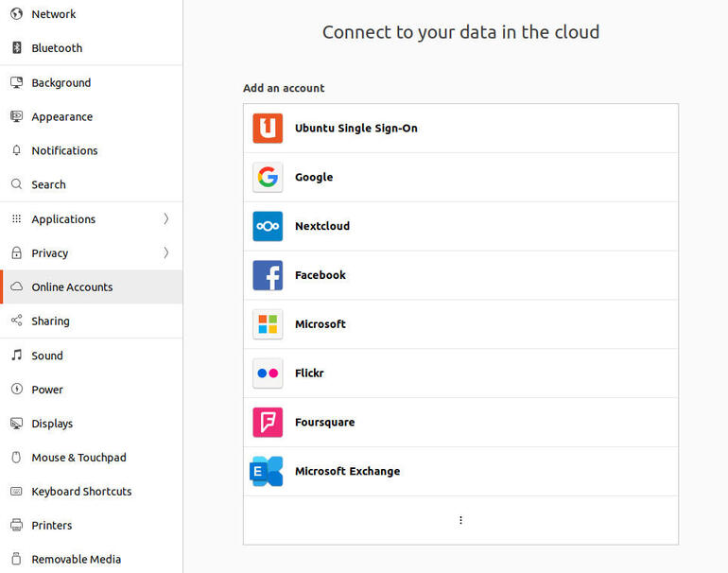This screenshot has height=573, width=728.
Task: Click the Bluetooth icon in sidebar
Action: coord(17,48)
